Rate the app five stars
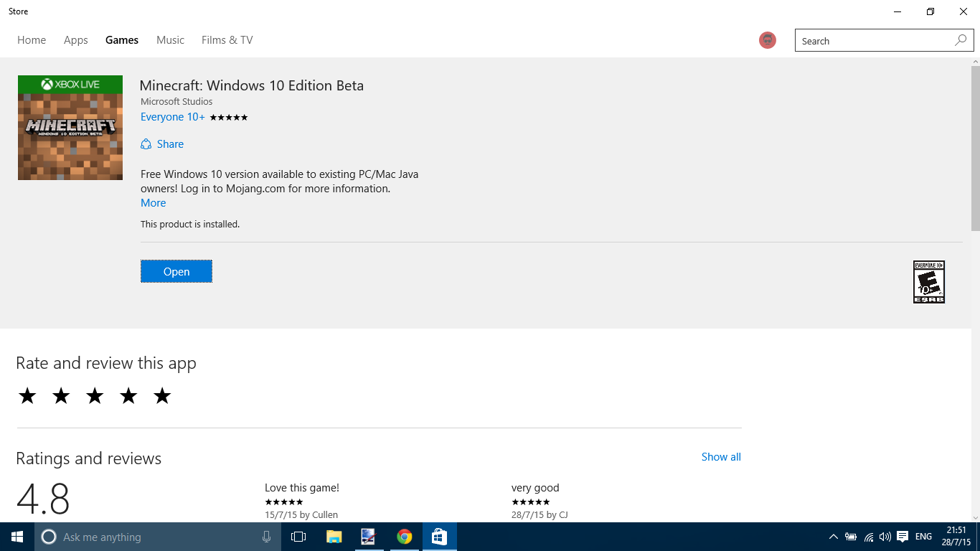This screenshot has width=980, height=551. click(161, 395)
